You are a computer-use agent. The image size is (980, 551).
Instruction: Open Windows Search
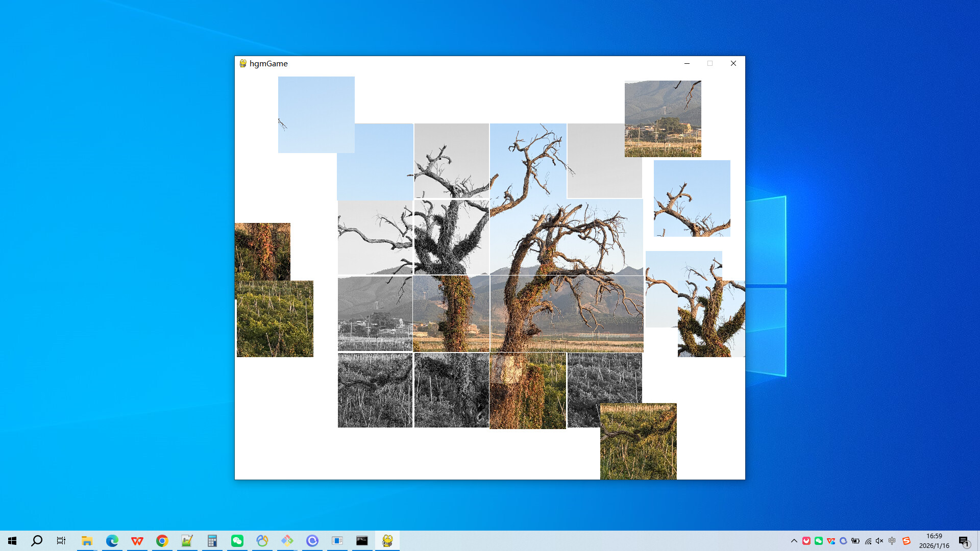[36, 540]
